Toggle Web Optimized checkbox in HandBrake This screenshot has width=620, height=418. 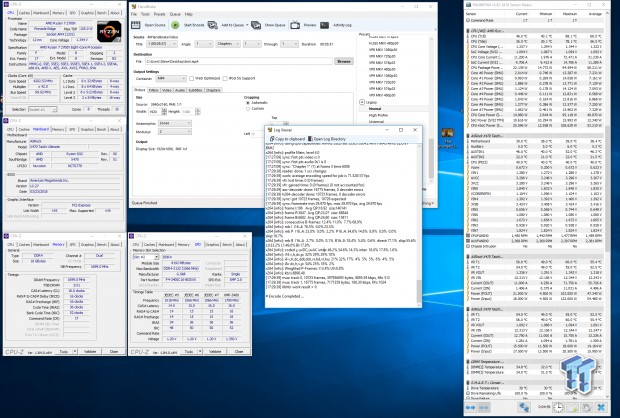(192, 78)
